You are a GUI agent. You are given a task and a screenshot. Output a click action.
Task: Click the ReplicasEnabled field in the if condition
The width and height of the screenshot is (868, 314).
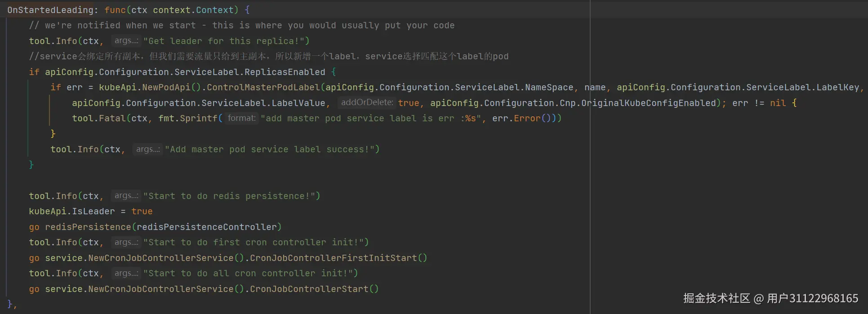coord(285,72)
